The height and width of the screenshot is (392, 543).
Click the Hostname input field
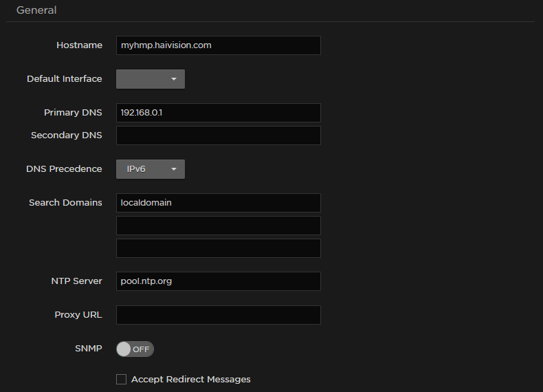click(218, 45)
